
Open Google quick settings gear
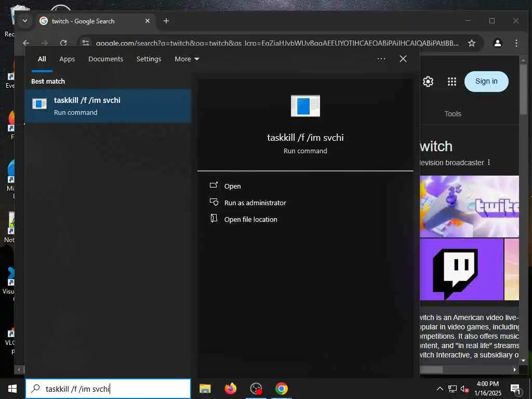click(428, 82)
